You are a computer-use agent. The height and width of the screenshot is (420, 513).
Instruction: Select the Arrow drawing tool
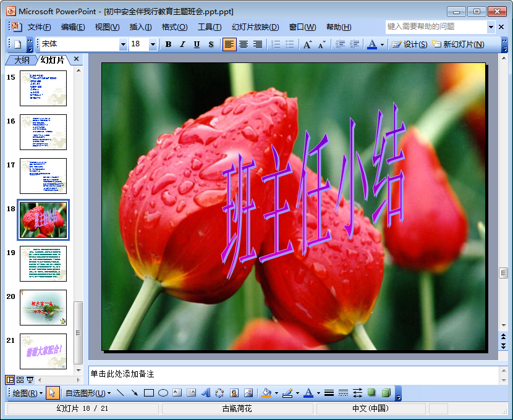pyautogui.click(x=134, y=393)
